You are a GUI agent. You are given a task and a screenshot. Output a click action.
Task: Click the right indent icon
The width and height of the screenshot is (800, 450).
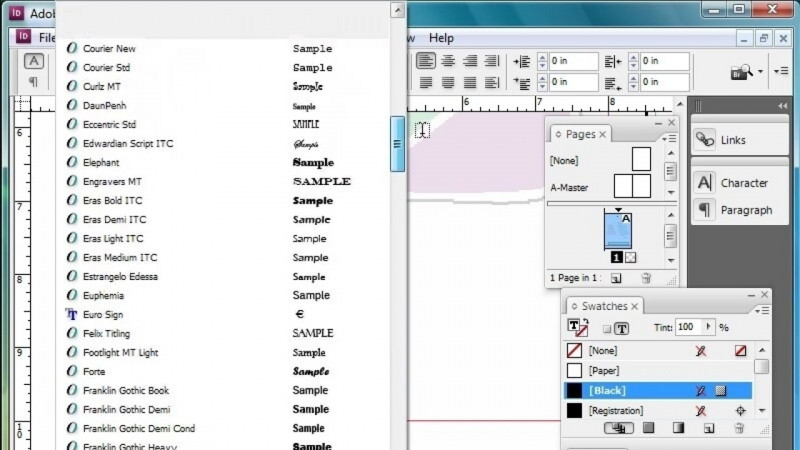point(613,62)
